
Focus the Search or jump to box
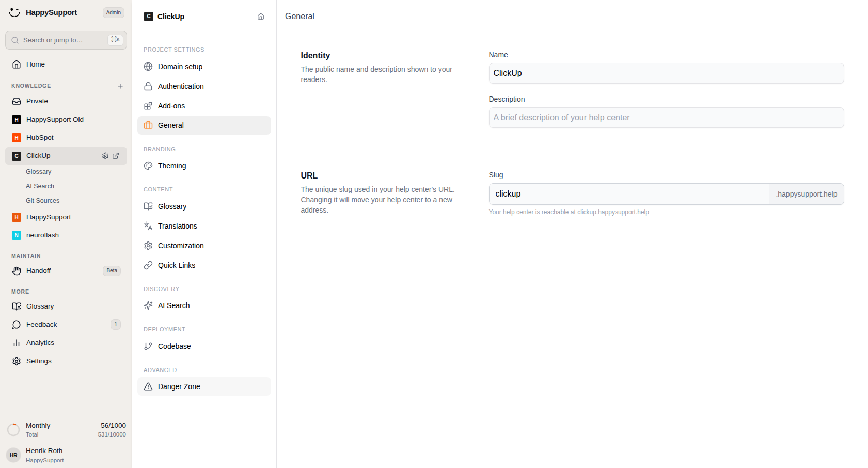pos(66,40)
